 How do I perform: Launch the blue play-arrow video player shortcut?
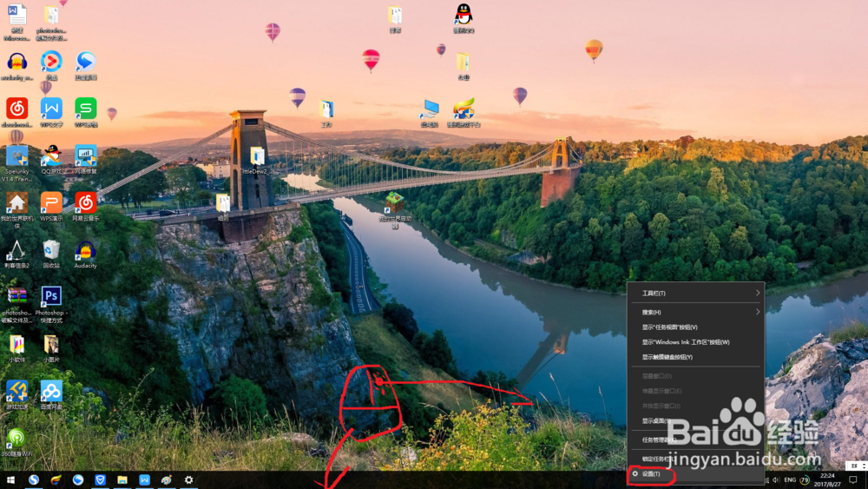coord(86,65)
